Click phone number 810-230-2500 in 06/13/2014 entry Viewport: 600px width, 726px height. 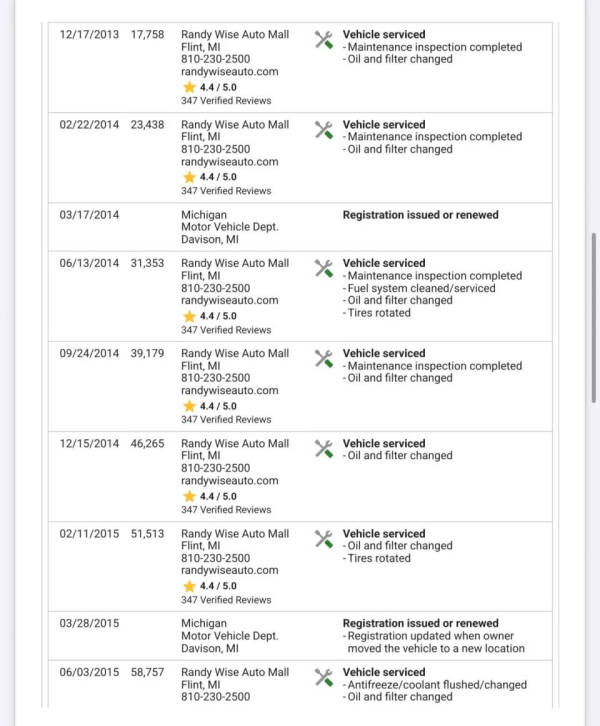click(x=215, y=288)
